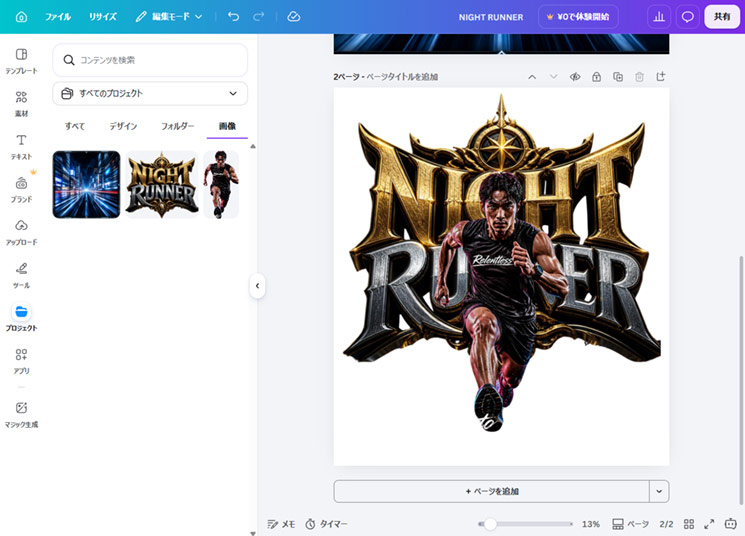Start trial with ¥0で体験開始 button
This screenshot has height=536, width=745.
click(578, 17)
